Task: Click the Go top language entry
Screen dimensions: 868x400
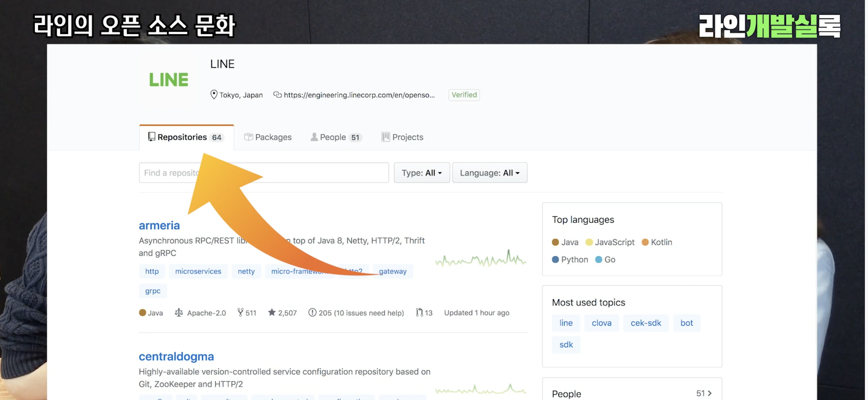Action: [x=605, y=260]
